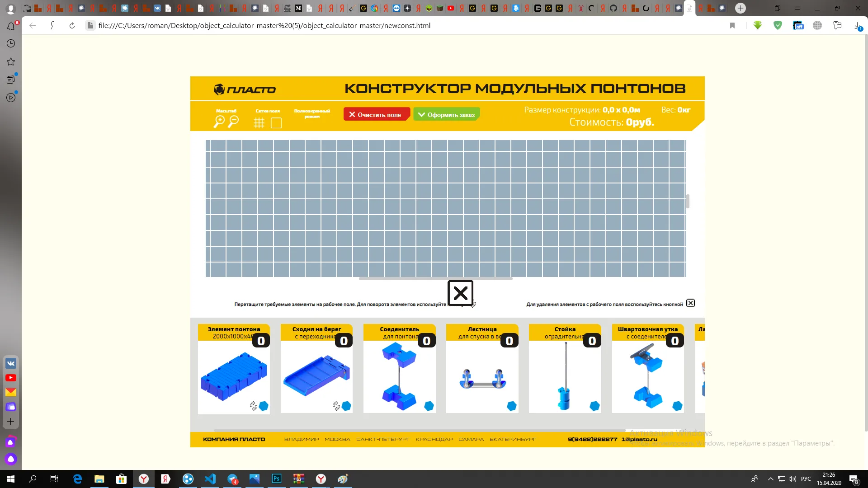Select the Сходня на берег ramp image
This screenshot has height=488, width=868.
tap(316, 375)
